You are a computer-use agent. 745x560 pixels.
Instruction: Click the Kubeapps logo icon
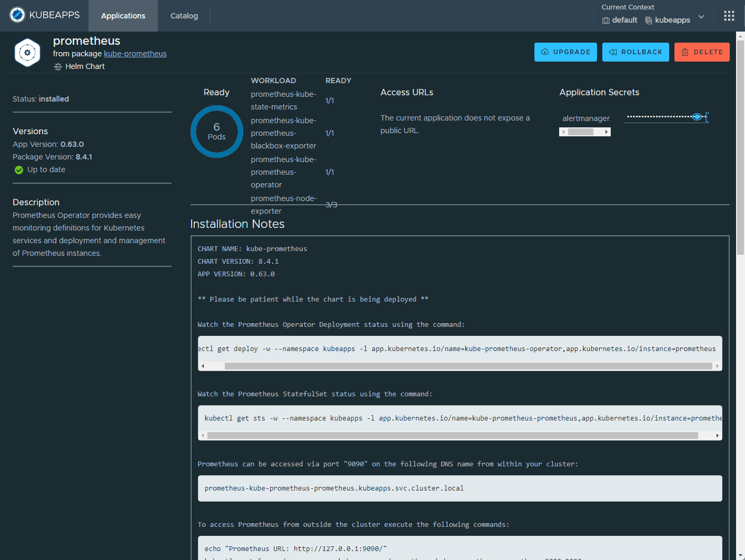17,15
